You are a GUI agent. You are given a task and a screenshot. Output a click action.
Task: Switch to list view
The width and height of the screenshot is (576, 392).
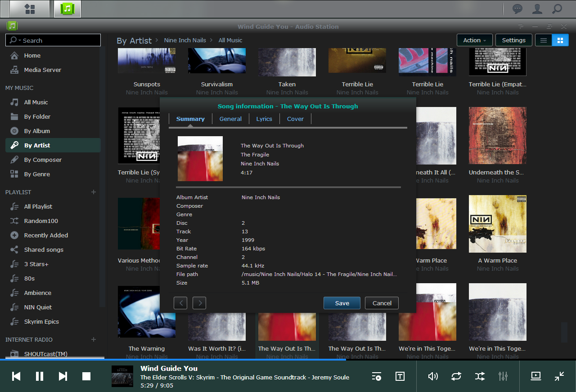(x=543, y=40)
